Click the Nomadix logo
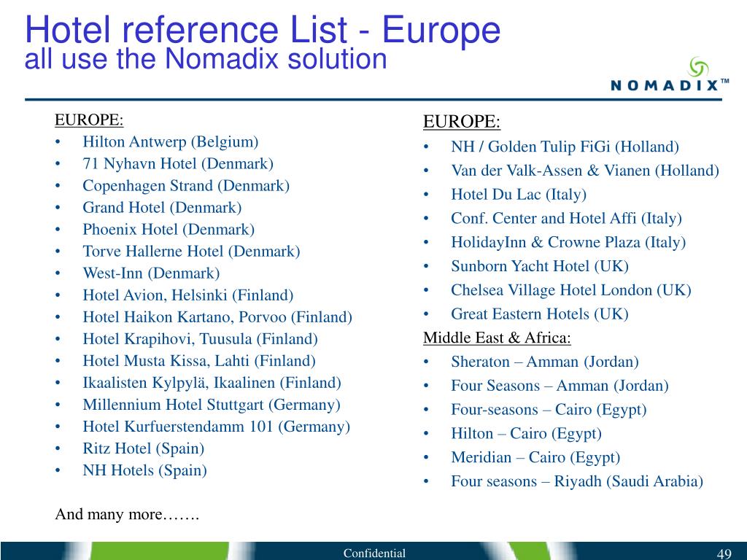Viewport: 747px width, 560px height. (x=670, y=74)
